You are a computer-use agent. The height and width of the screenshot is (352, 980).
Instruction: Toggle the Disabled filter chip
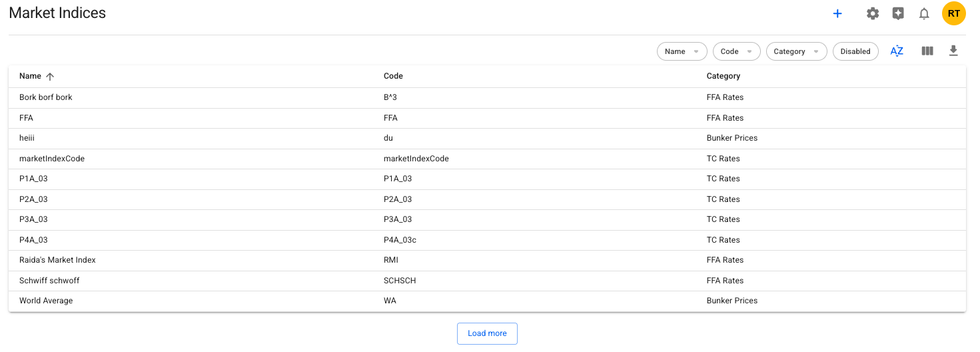pos(855,51)
